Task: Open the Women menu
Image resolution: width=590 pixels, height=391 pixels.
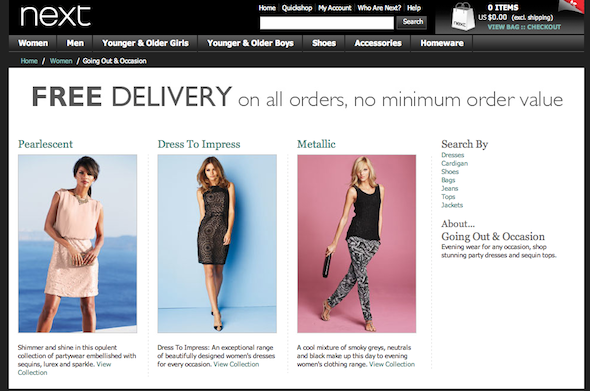Action: pos(33,43)
